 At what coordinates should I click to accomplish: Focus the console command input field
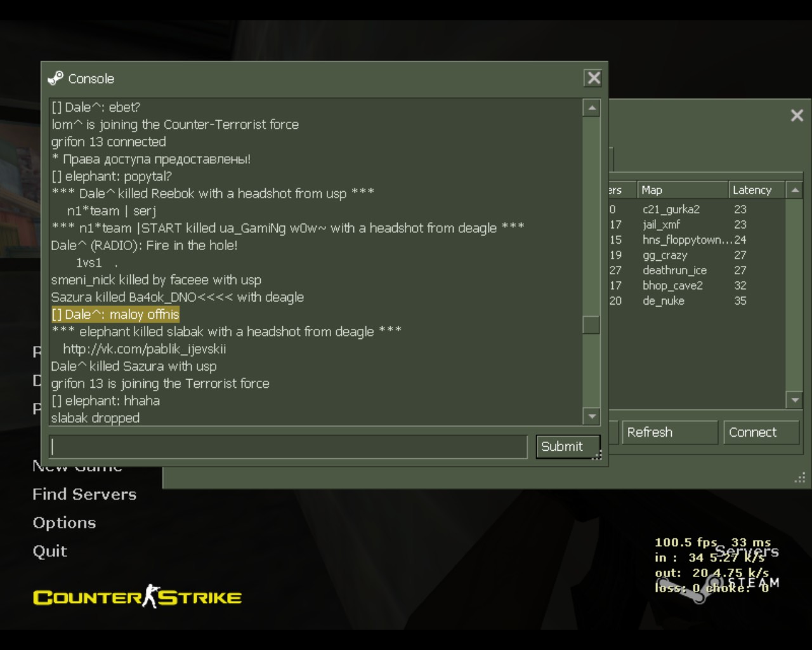[x=288, y=446]
